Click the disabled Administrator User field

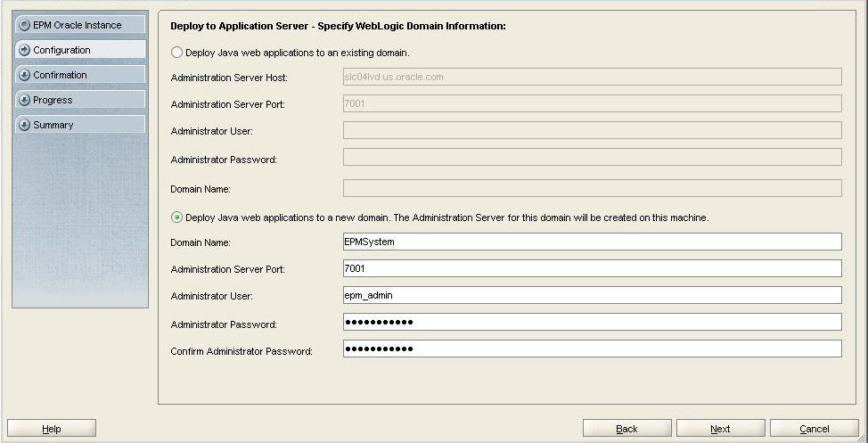click(x=593, y=130)
